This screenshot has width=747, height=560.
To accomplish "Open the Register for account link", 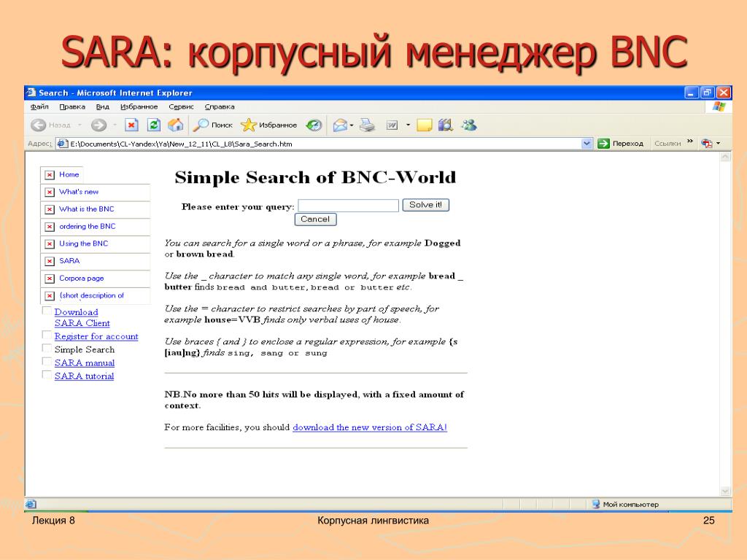I will tap(96, 336).
